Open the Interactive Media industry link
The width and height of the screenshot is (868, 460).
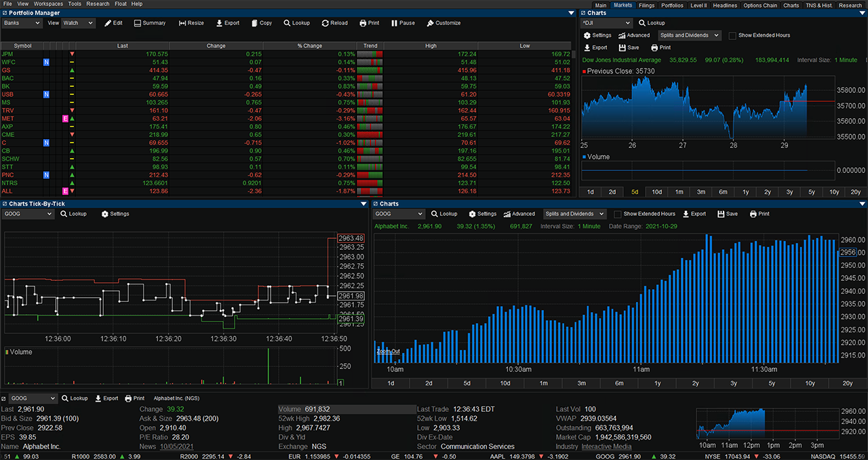point(606,446)
